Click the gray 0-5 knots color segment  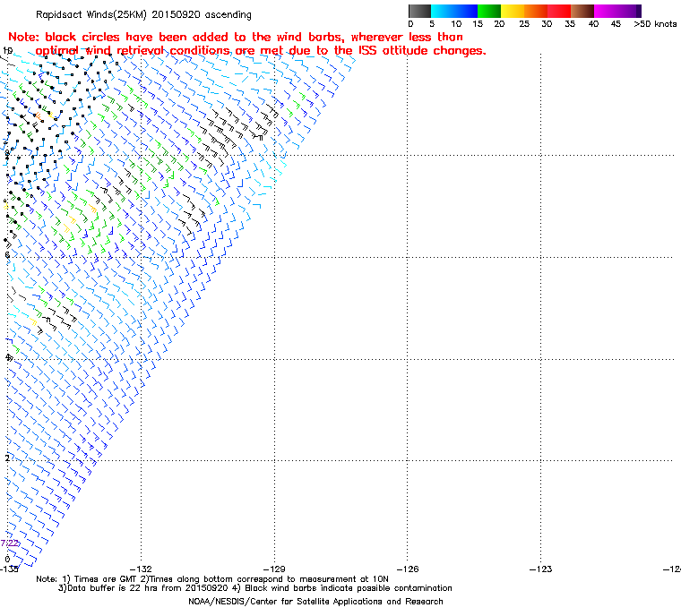(x=419, y=11)
